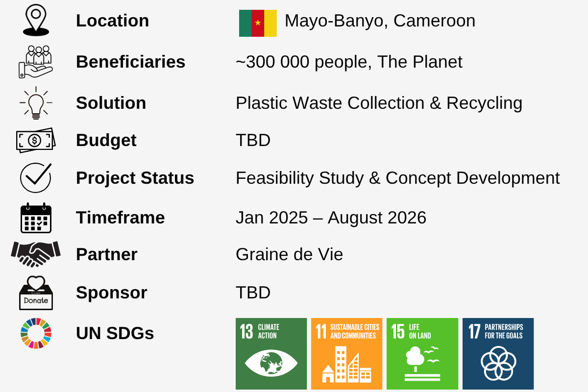The height and width of the screenshot is (392, 588).
Task: Click the Jan 2025 – August 2026 timeframe
Action: tap(331, 218)
